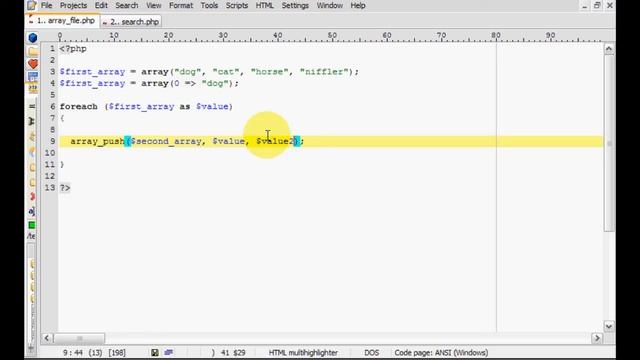Click the '$29' value in status bar
640x360 pixels.
pyautogui.click(x=239, y=353)
